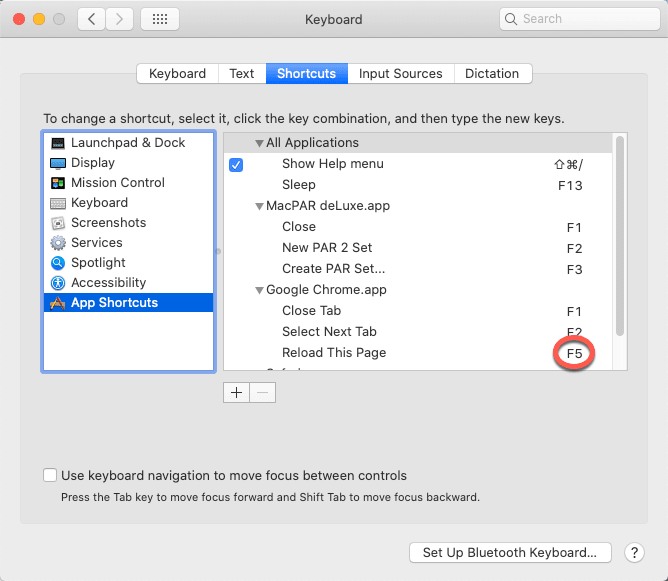Uncheck the Show Help menu checkbox
The image size is (668, 581).
point(236,164)
